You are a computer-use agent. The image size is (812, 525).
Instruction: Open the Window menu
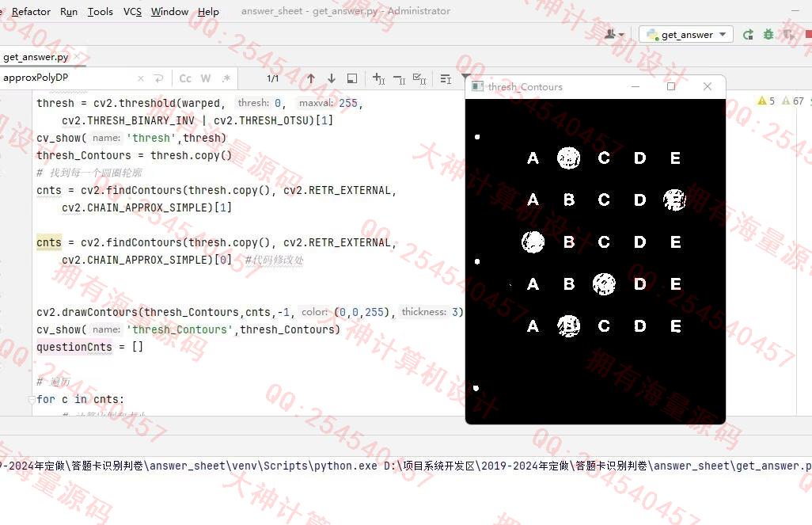pyautogui.click(x=169, y=11)
